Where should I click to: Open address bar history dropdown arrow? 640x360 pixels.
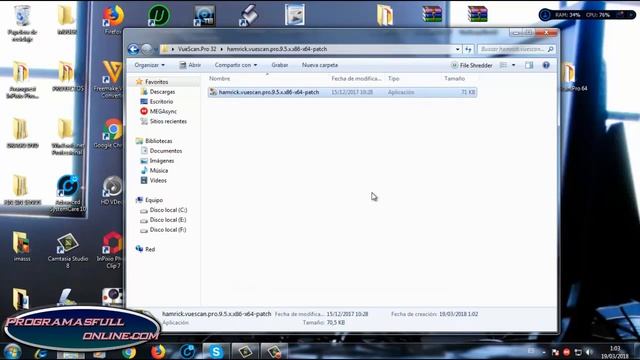[x=458, y=49]
